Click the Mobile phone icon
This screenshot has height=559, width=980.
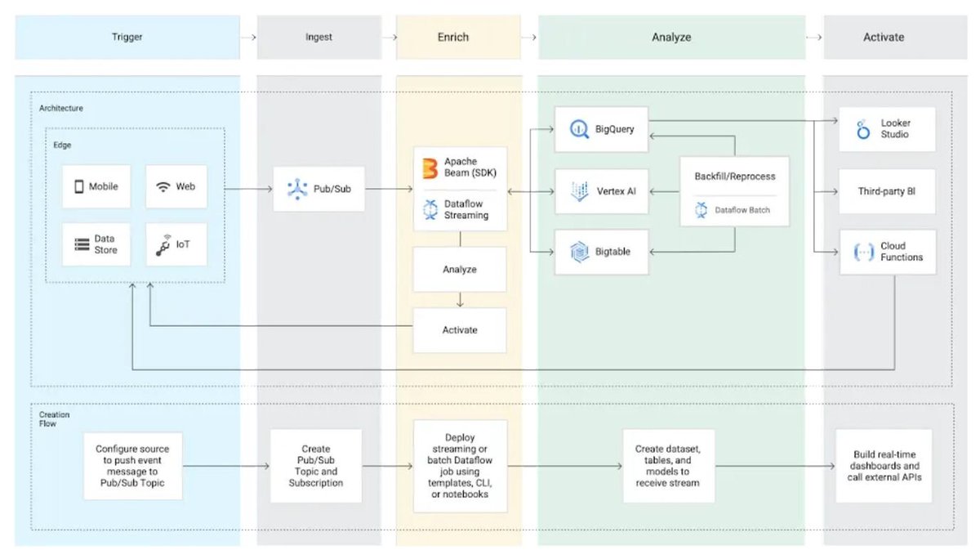pos(79,186)
